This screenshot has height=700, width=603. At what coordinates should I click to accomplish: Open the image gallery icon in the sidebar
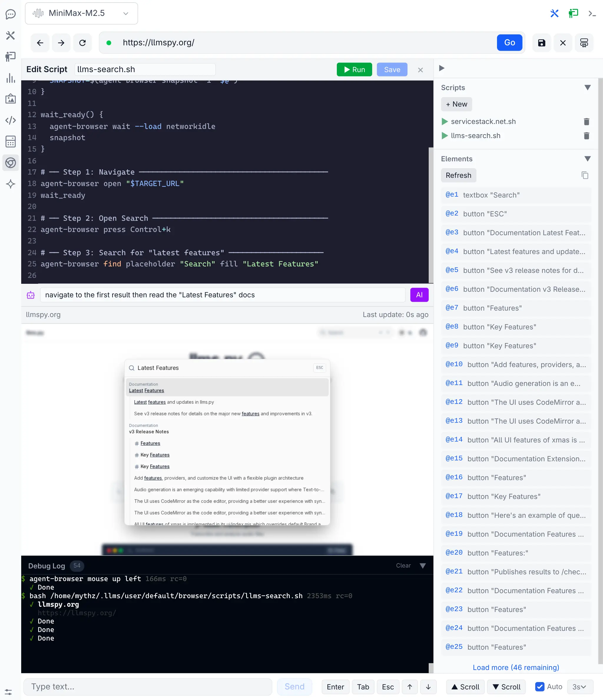[11, 99]
